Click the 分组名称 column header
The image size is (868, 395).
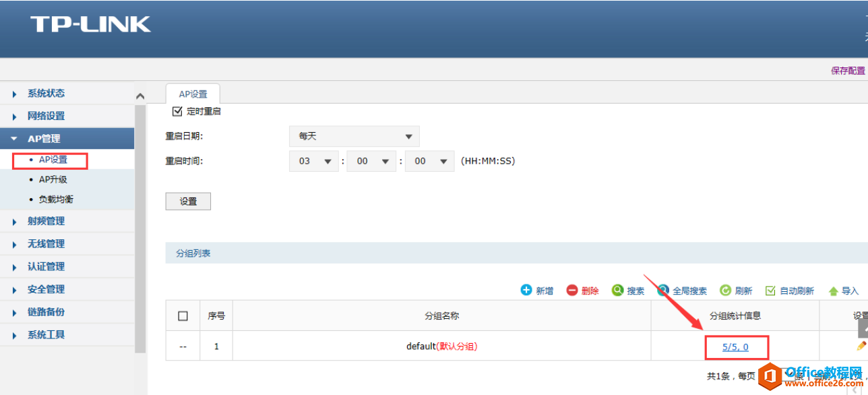point(442,315)
